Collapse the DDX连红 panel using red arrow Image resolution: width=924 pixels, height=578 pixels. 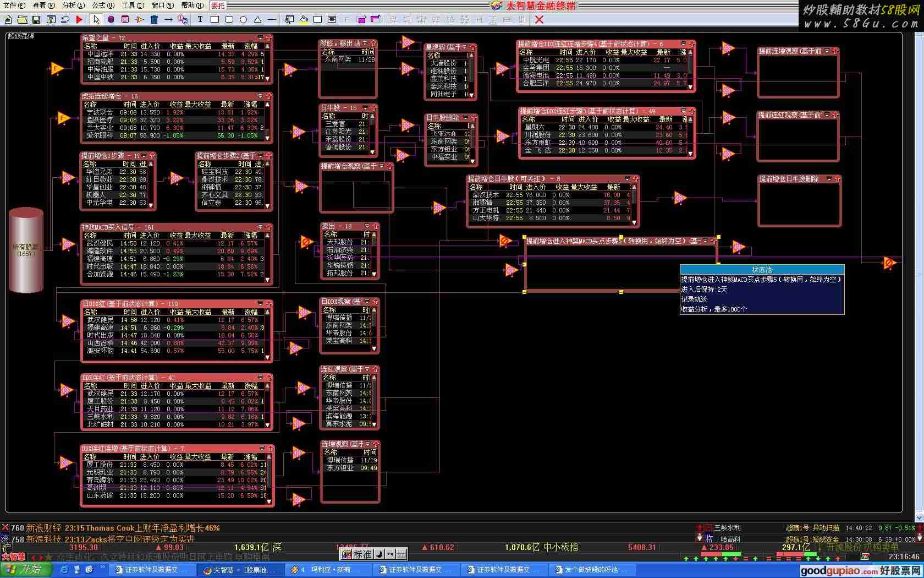(x=268, y=378)
